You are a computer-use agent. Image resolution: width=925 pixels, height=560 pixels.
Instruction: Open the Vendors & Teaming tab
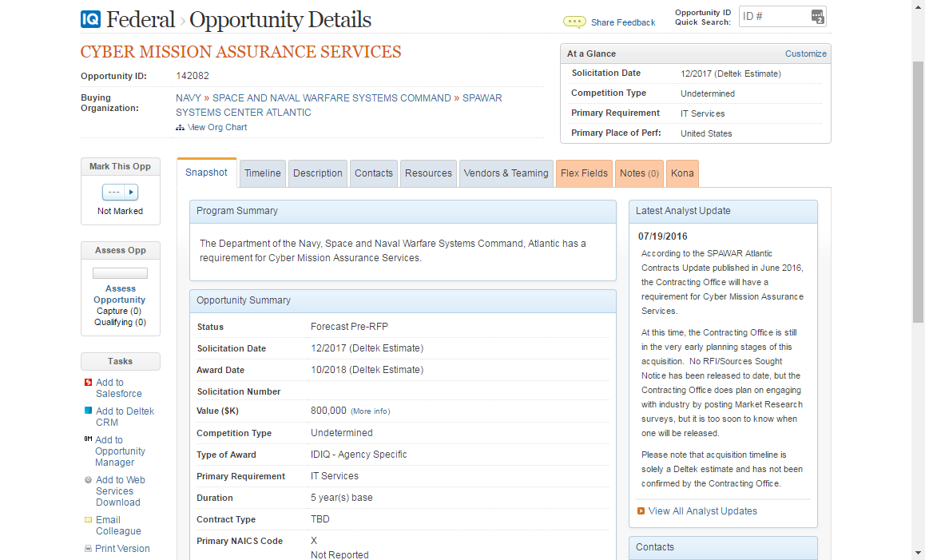(506, 173)
